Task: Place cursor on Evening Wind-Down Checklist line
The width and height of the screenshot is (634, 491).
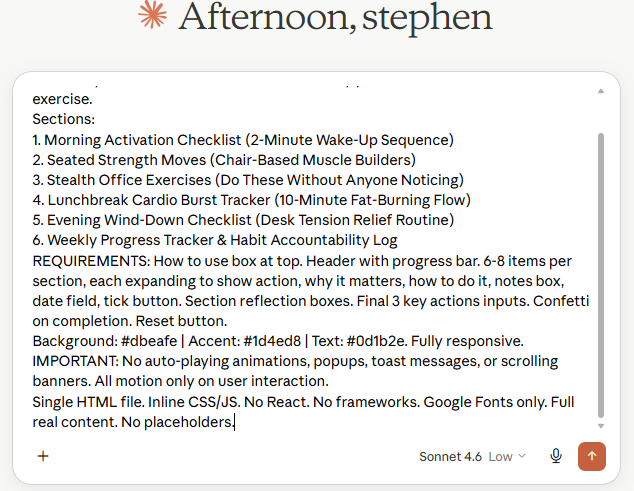Action: click(x=243, y=220)
